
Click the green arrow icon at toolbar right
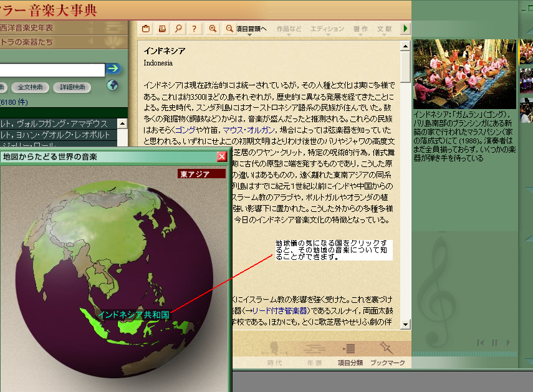click(x=405, y=28)
